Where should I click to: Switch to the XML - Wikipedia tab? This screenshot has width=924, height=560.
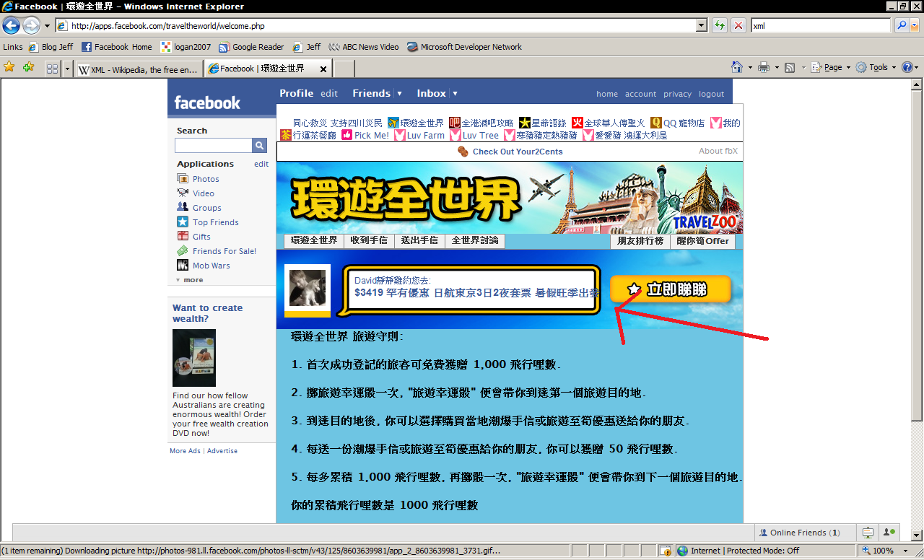pos(137,69)
